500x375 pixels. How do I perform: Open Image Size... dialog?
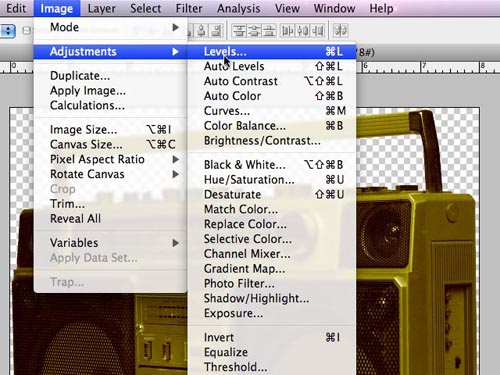(111, 130)
